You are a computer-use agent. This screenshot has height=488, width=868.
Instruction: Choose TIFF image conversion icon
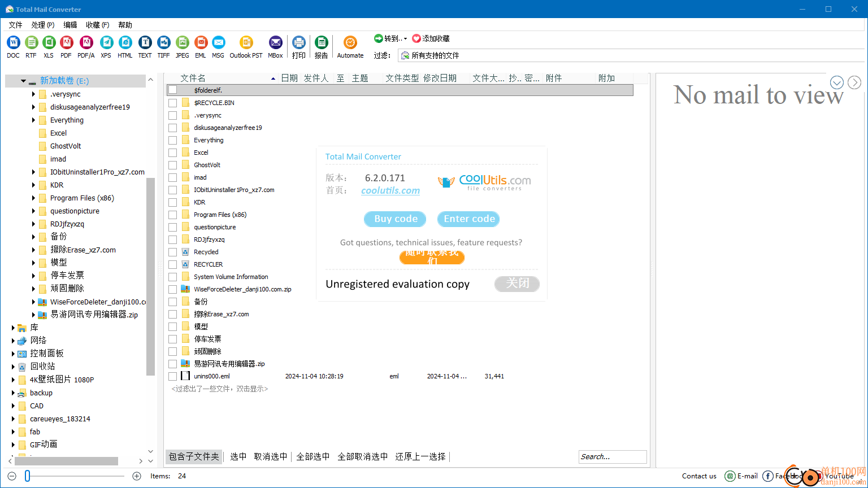pos(164,42)
